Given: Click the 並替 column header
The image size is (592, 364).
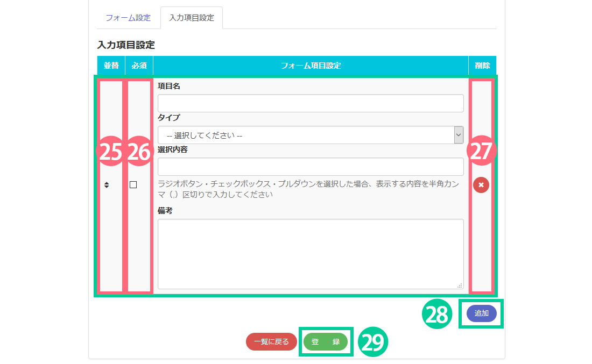Looking at the screenshot, I should pyautogui.click(x=111, y=66).
